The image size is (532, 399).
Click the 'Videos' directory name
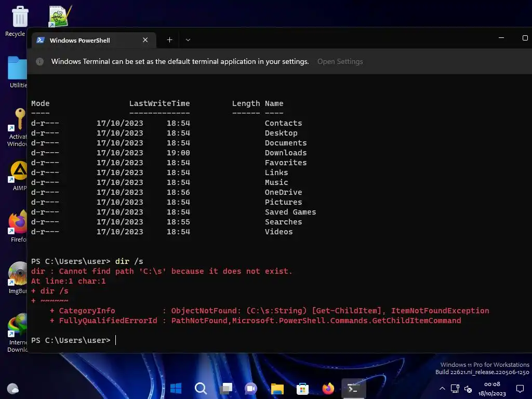pos(278,231)
